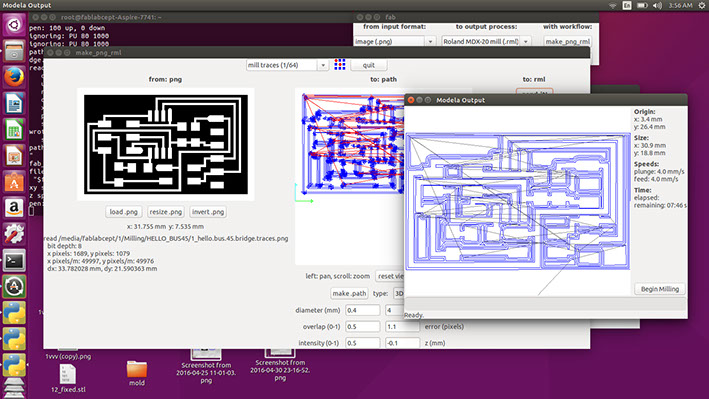This screenshot has height=399, width=709.
Task: Open the Wi-Fi network indicator
Action: 613,5
